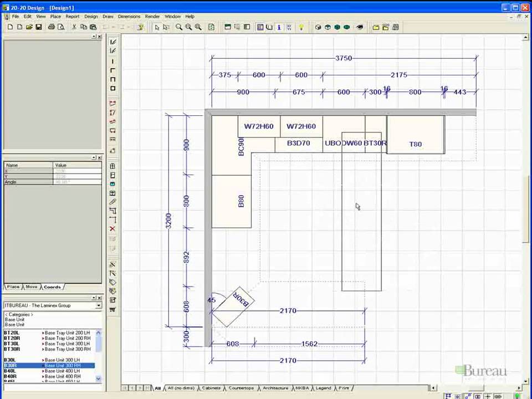Image resolution: width=532 pixels, height=399 pixels.
Task: Click the Zoom magnifier icon
Action: pyautogui.click(x=179, y=27)
